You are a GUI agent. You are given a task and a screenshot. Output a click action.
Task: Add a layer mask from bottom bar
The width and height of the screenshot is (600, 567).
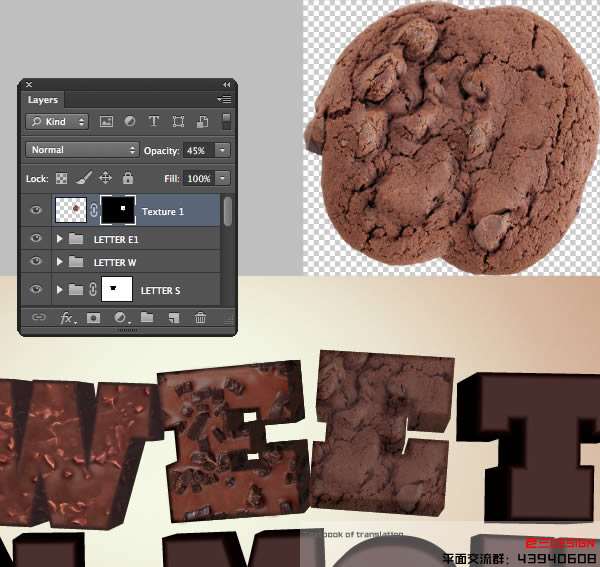coord(93,317)
